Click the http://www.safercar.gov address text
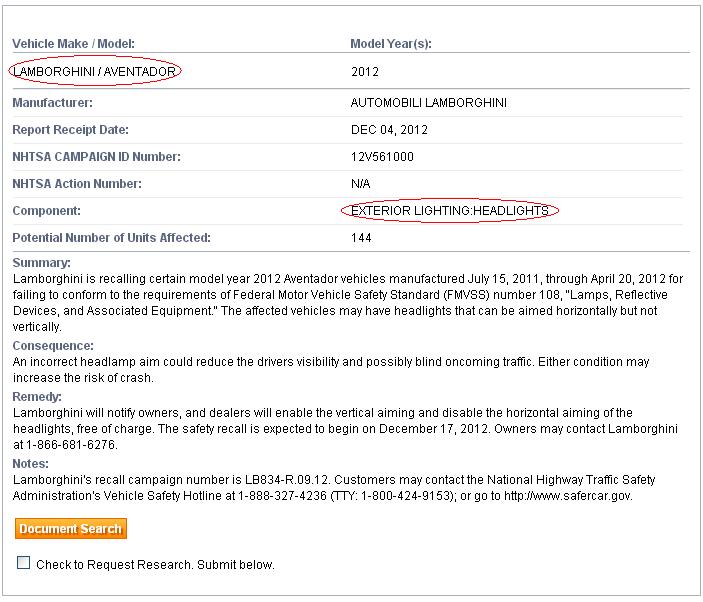The width and height of the screenshot is (703, 602). tap(568, 496)
